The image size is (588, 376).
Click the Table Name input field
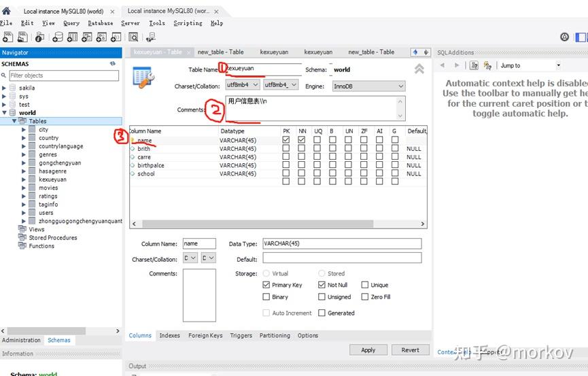tap(264, 69)
